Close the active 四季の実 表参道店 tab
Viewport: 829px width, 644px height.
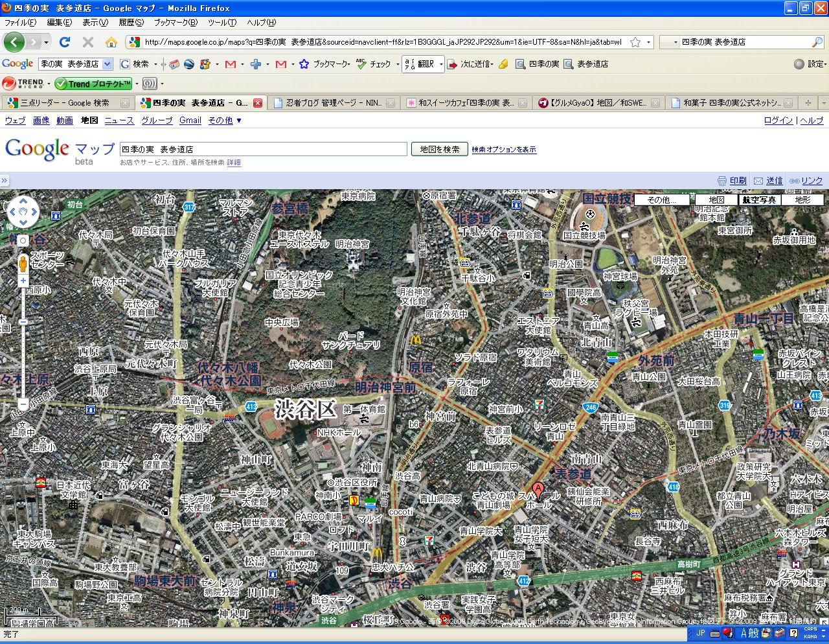tap(257, 103)
